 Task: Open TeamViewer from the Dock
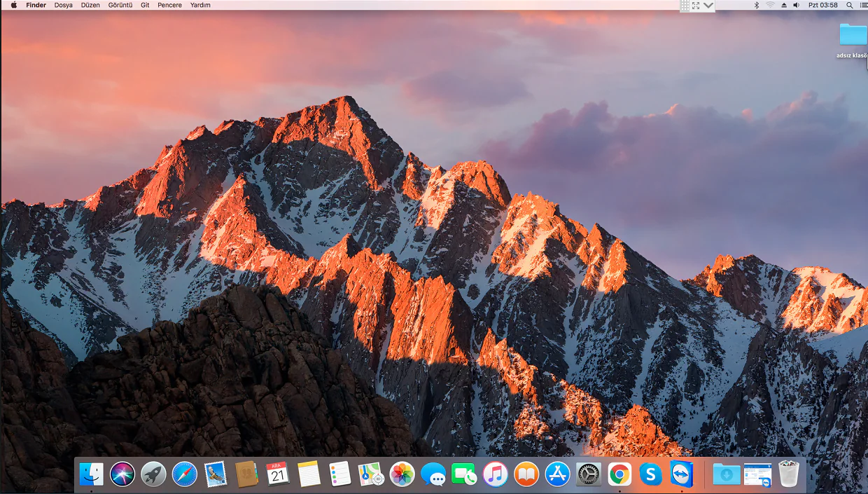pyautogui.click(x=682, y=474)
